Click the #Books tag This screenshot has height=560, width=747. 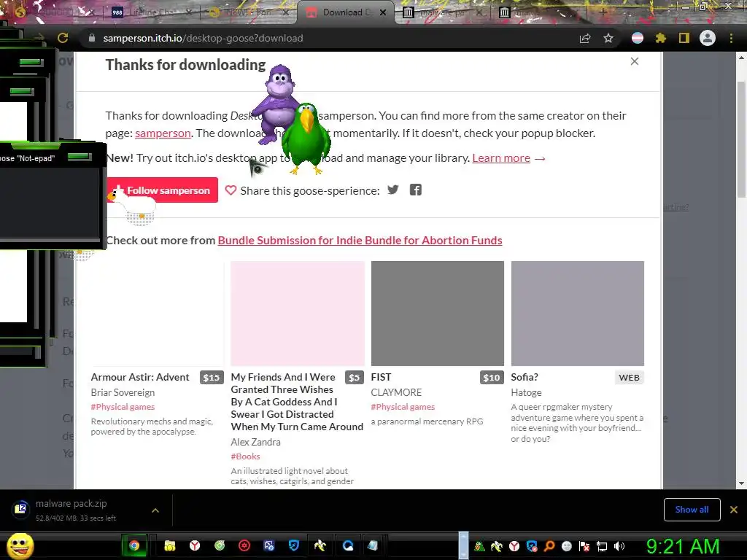click(x=245, y=456)
